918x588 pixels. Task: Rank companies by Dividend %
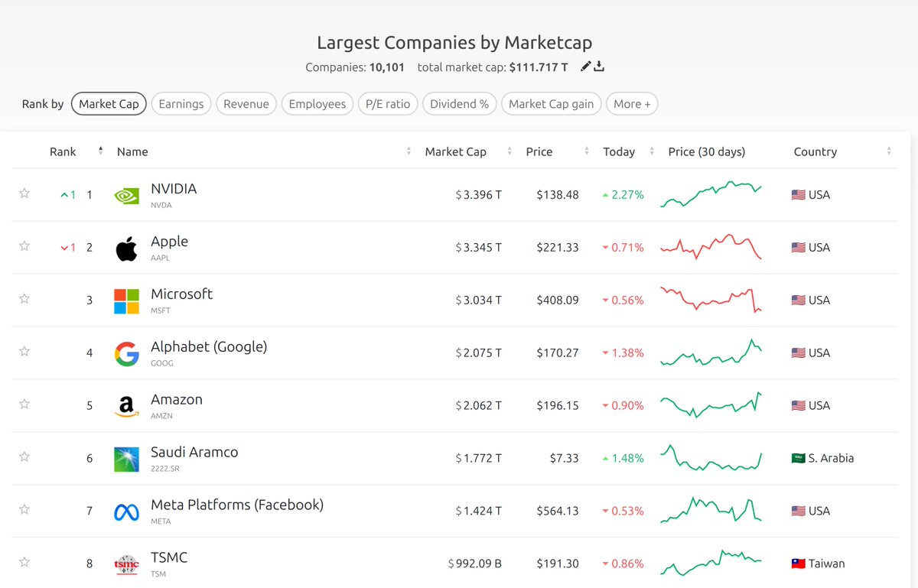click(x=460, y=104)
